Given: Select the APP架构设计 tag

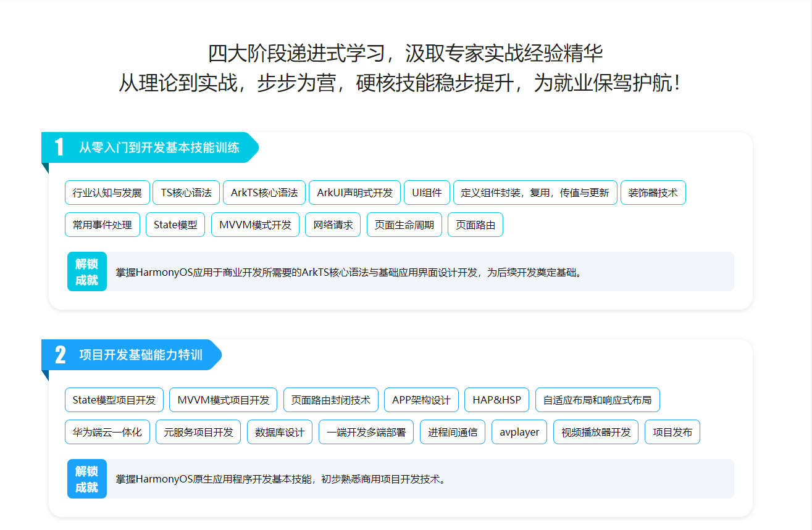Looking at the screenshot, I should 421,400.
